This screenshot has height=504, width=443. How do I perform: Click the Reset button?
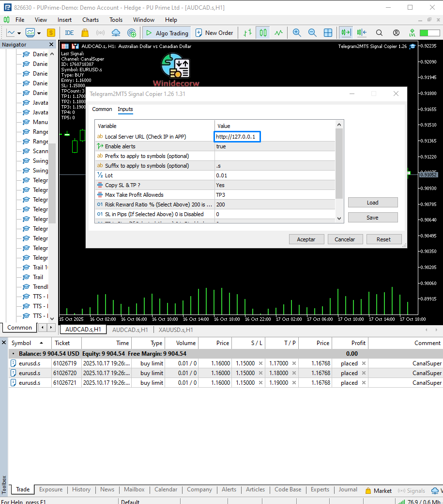click(x=384, y=239)
